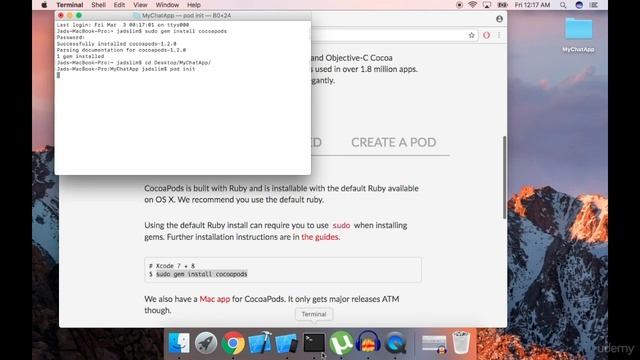Open the 'Mac app' link

coord(215,299)
